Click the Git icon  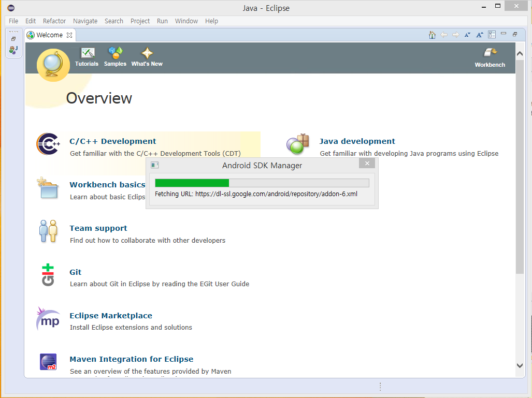48,275
